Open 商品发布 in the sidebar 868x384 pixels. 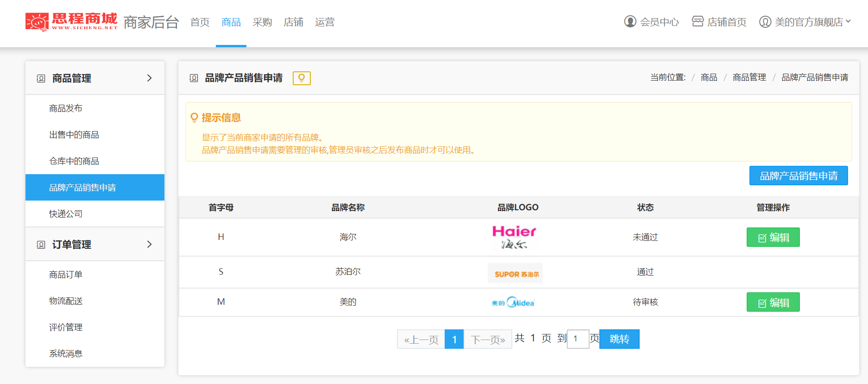pyautogui.click(x=95, y=108)
